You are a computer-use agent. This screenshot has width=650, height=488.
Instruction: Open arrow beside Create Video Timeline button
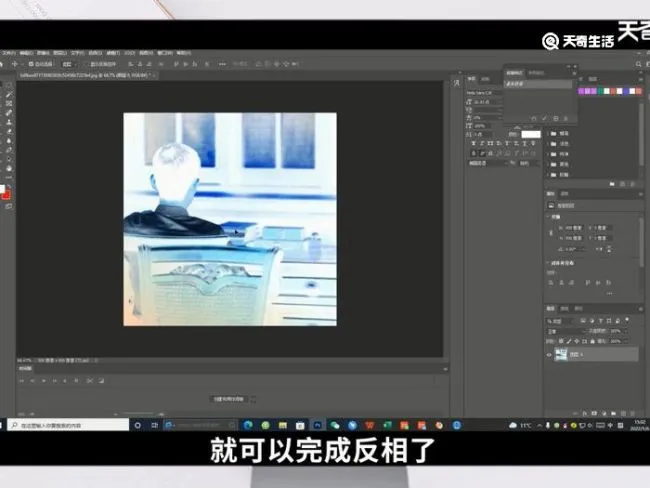pyautogui.click(x=253, y=399)
